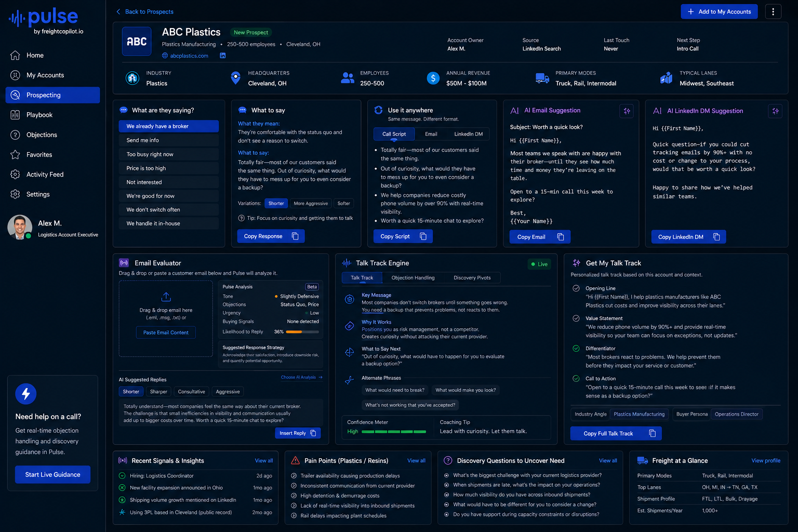
Task: Click the Recent Signals broadcast icon
Action: coord(123,461)
